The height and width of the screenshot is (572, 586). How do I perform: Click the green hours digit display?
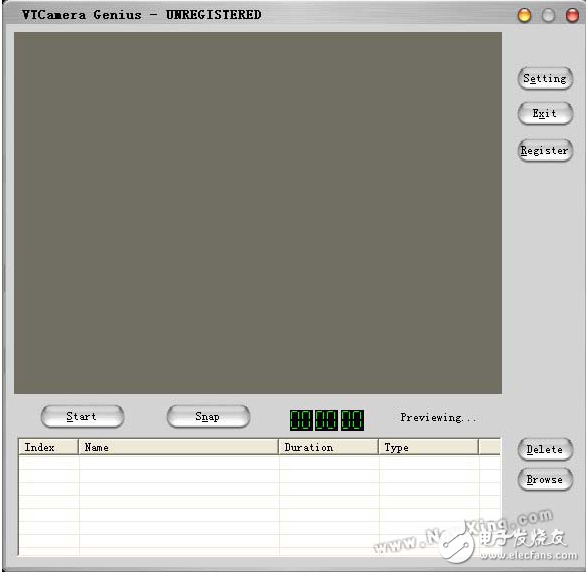coord(301,420)
